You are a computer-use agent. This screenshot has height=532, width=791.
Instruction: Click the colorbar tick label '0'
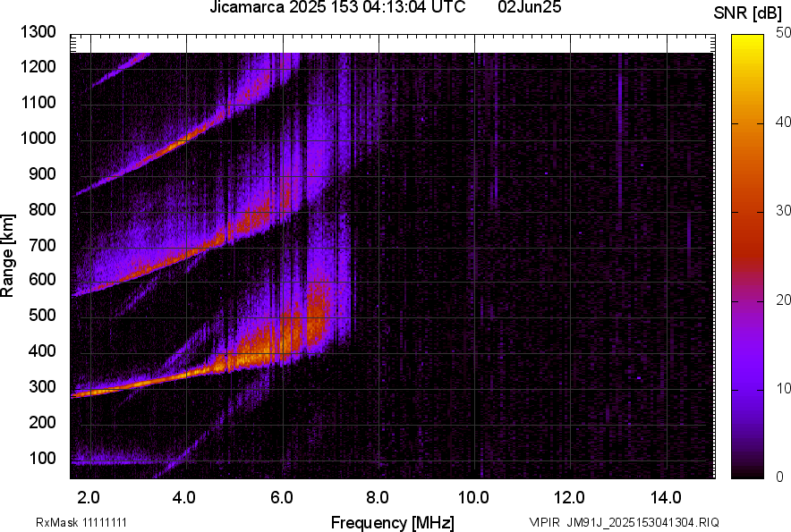coord(781,477)
